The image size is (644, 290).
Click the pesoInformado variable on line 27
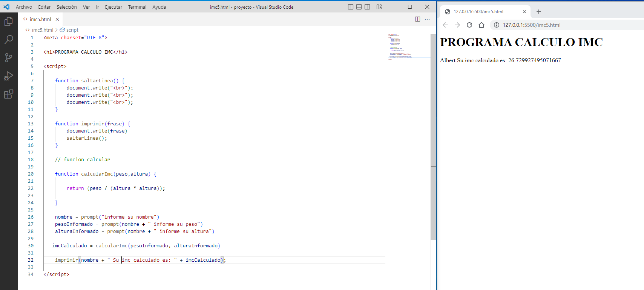74,224
